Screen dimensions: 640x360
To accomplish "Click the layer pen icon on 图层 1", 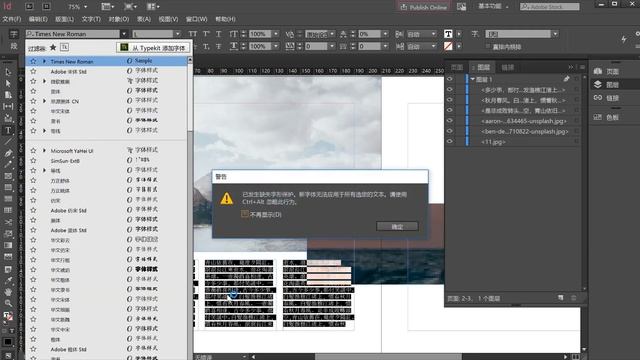I will click(567, 79).
